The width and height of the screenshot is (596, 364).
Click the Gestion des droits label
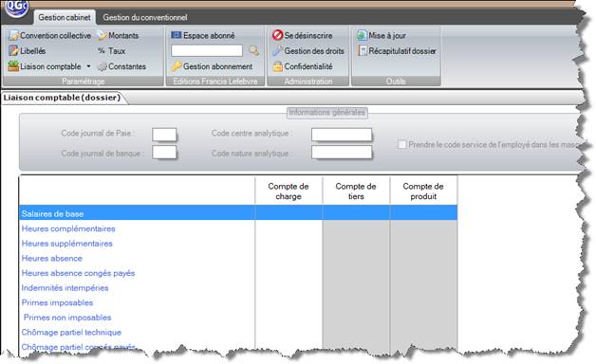coord(314,51)
